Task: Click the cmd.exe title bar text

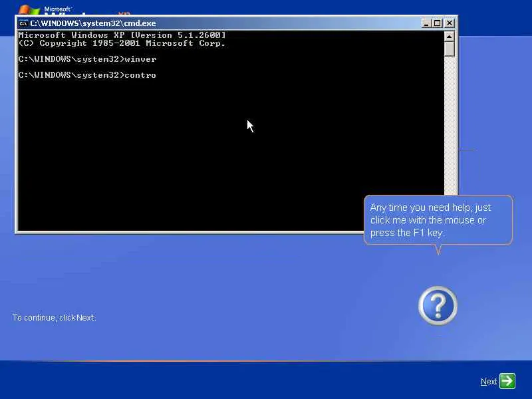Action: 93,23
